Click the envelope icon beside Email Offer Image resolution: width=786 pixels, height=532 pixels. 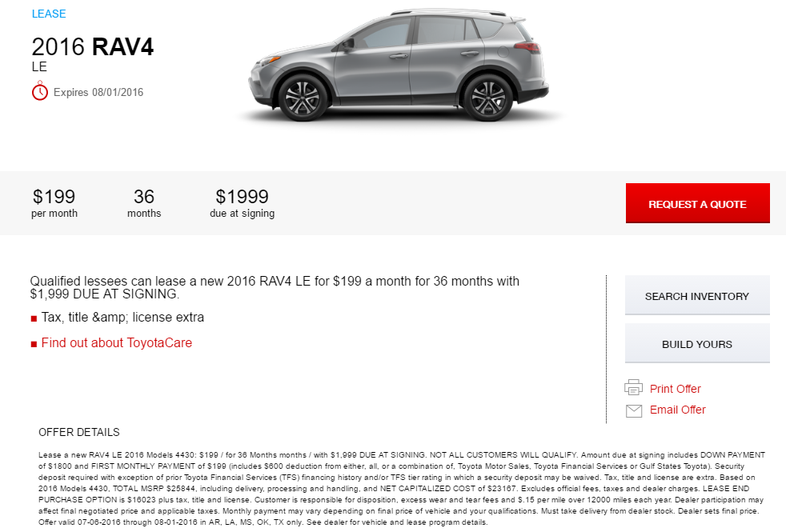point(634,410)
